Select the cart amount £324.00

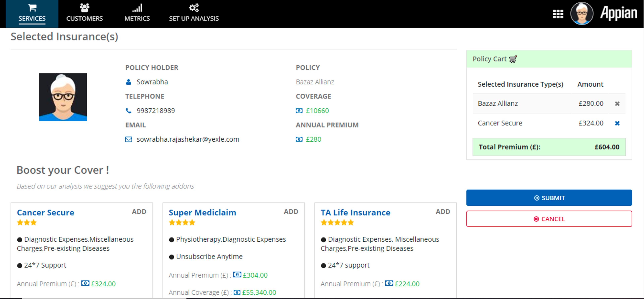pos(591,123)
